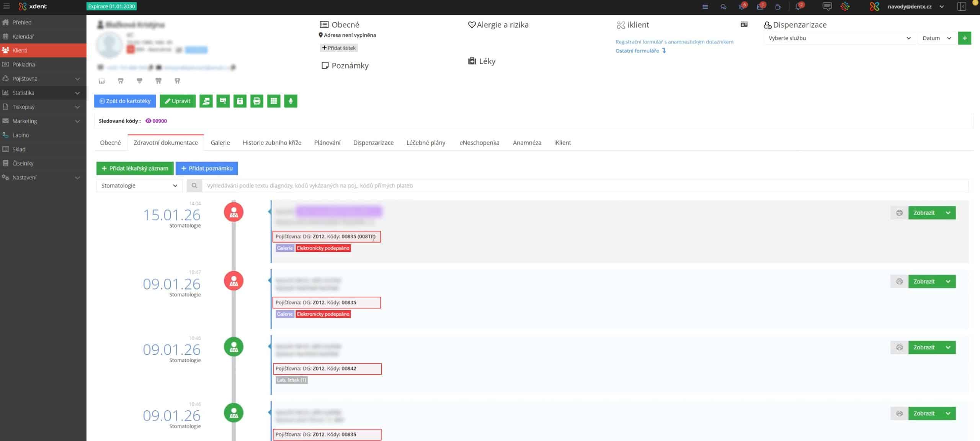The image size is (980, 441).
Task: Open the Stomatologie specialty dropdown
Action: coord(139,185)
